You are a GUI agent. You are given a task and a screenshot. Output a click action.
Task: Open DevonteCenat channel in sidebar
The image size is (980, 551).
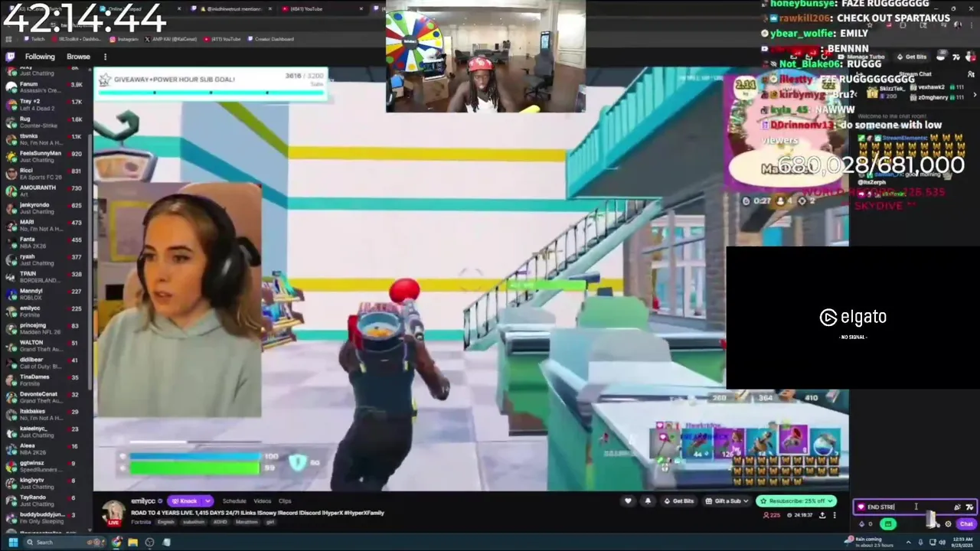pyautogui.click(x=46, y=397)
